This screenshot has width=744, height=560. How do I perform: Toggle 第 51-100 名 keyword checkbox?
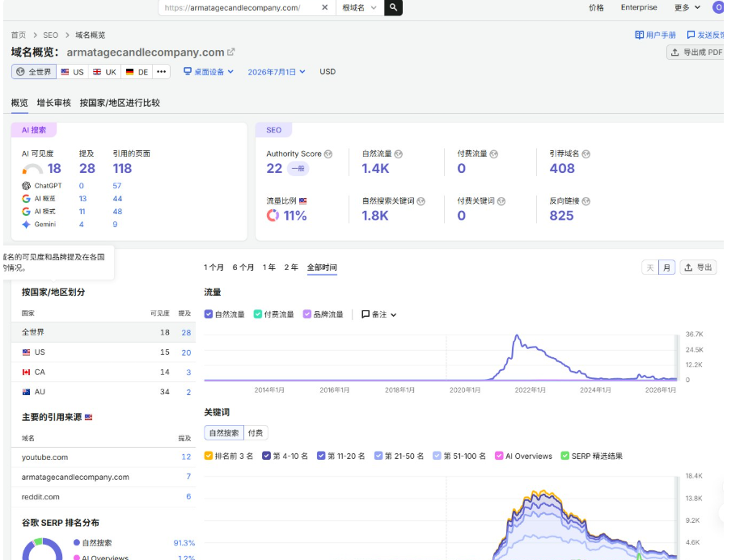[x=437, y=456]
